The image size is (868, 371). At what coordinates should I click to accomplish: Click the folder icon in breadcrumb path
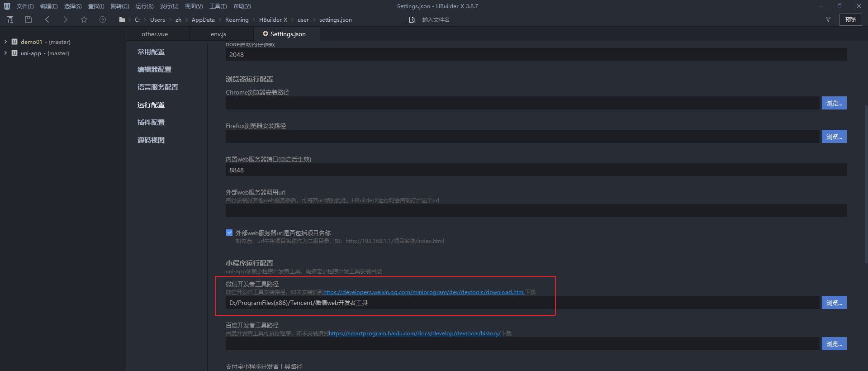tap(122, 19)
